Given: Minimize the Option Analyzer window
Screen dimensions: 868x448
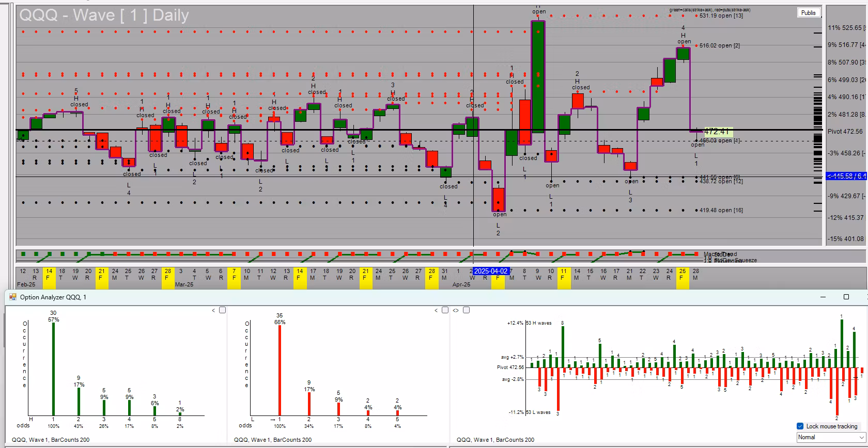Looking at the screenshot, I should pos(823,297).
